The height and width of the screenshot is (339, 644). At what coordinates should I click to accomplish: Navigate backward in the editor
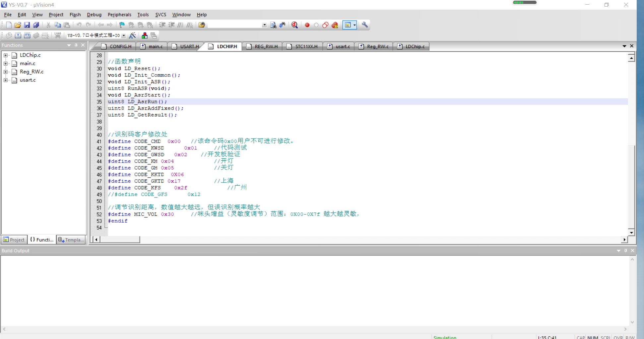click(x=101, y=25)
